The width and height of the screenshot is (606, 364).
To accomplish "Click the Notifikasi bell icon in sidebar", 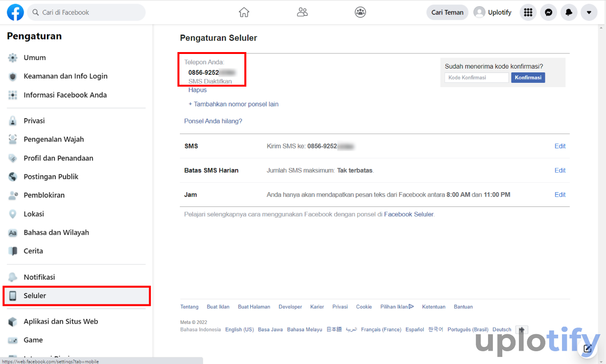I will 13,277.
